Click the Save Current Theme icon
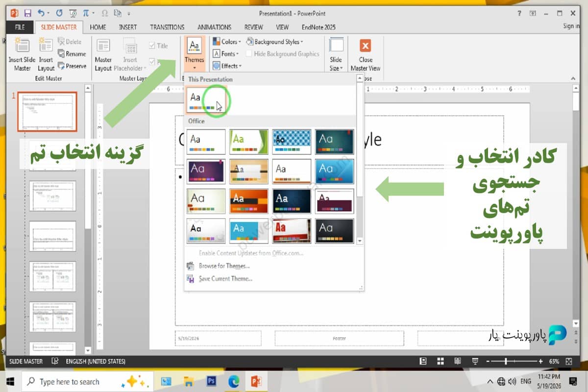 pyautogui.click(x=191, y=279)
